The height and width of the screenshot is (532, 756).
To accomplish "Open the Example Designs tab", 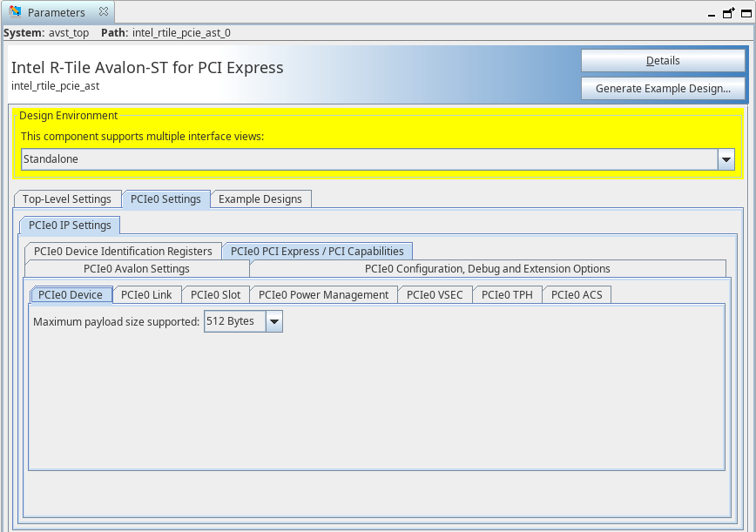I will 260,199.
